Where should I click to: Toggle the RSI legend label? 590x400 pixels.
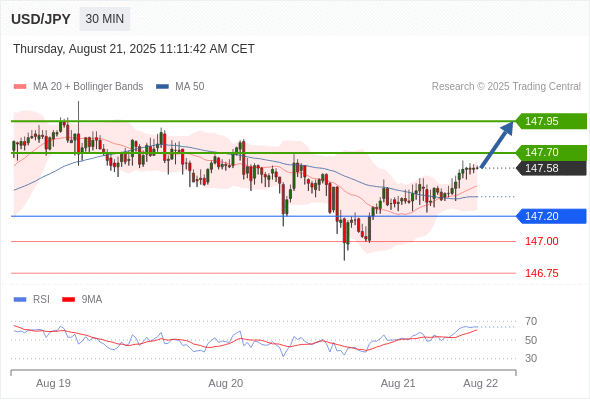(41, 300)
